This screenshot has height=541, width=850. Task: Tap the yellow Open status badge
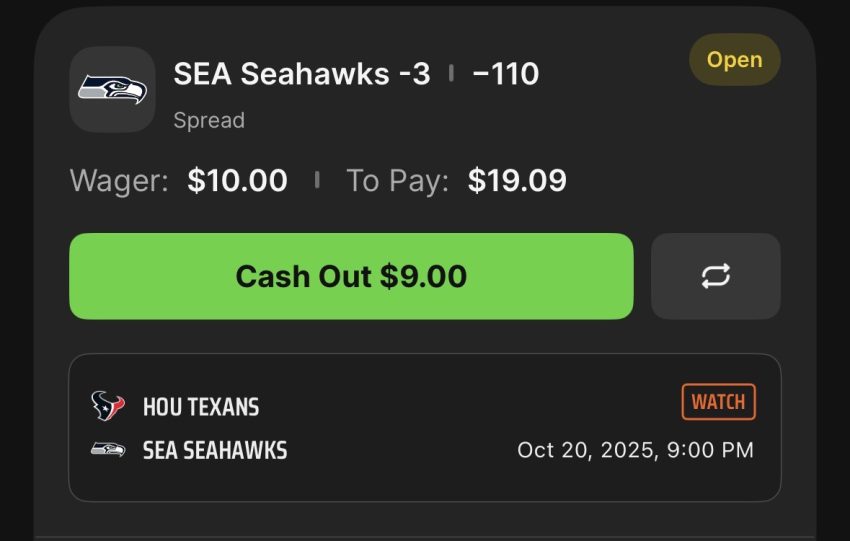click(734, 60)
